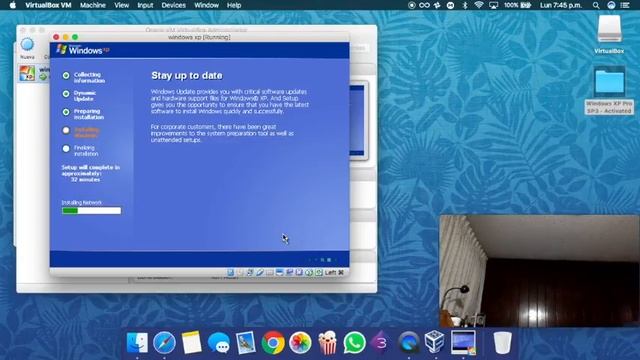The width and height of the screenshot is (640, 360).
Task: Open the Apple menu
Action: click(x=12, y=5)
